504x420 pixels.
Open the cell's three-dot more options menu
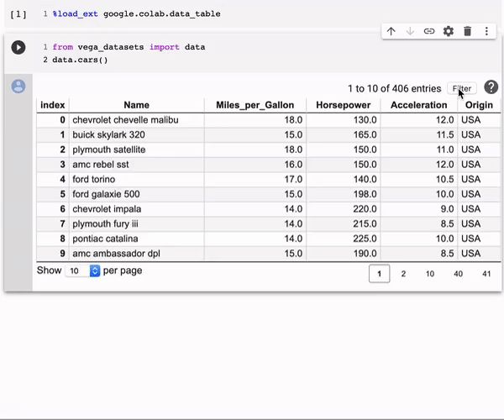[x=487, y=31]
